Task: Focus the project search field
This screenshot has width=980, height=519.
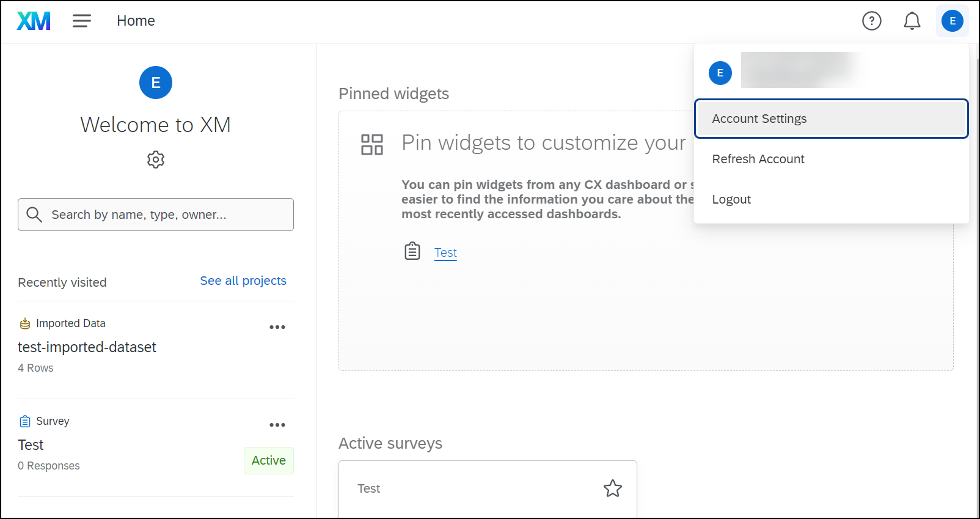Action: tap(165, 215)
